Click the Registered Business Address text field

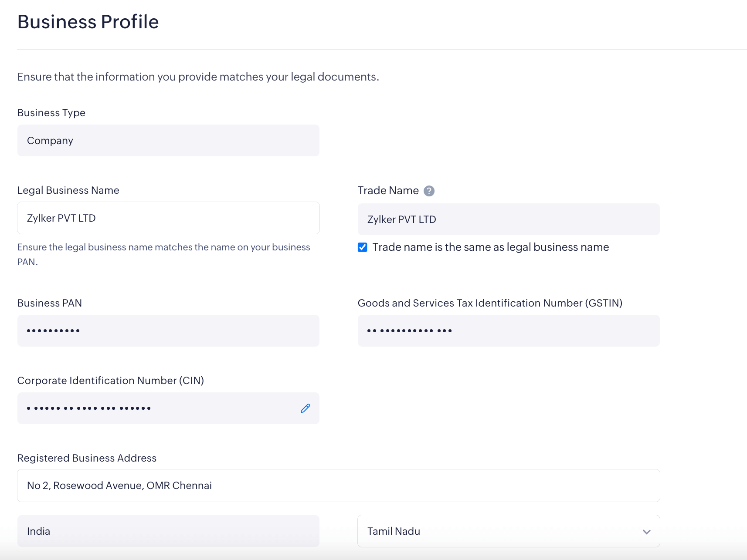pos(338,486)
